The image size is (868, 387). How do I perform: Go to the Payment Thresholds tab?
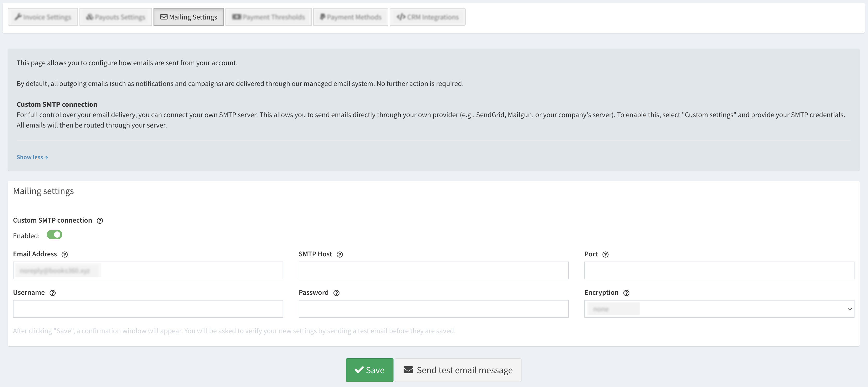[268, 17]
